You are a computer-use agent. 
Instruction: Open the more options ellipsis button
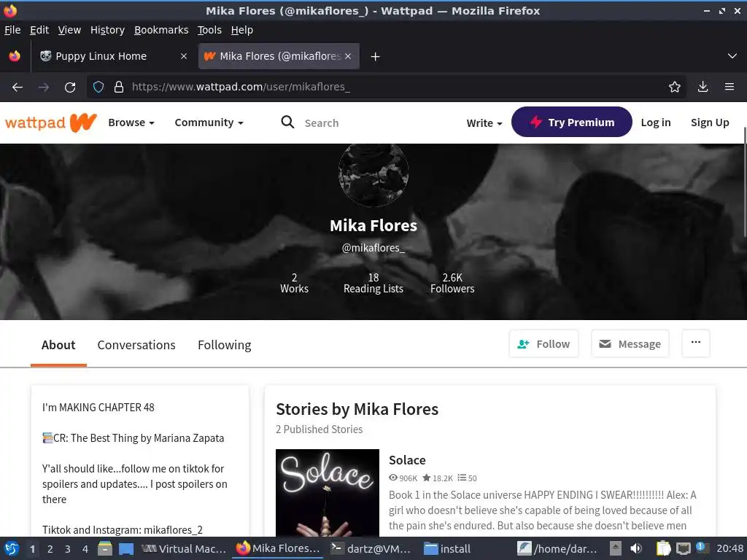click(695, 343)
